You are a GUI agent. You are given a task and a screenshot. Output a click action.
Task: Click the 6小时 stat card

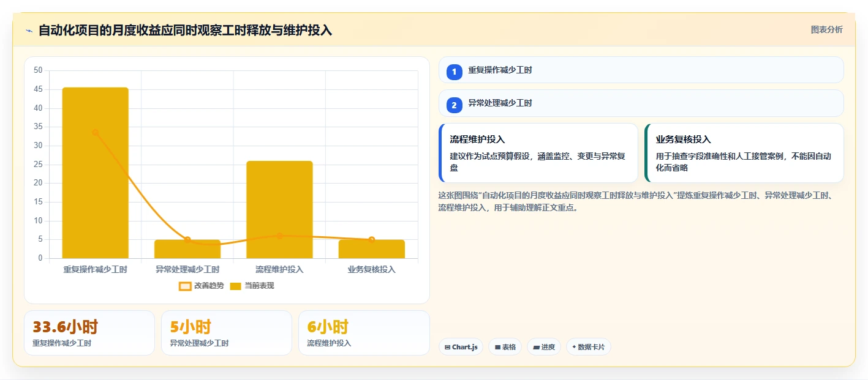tap(364, 333)
